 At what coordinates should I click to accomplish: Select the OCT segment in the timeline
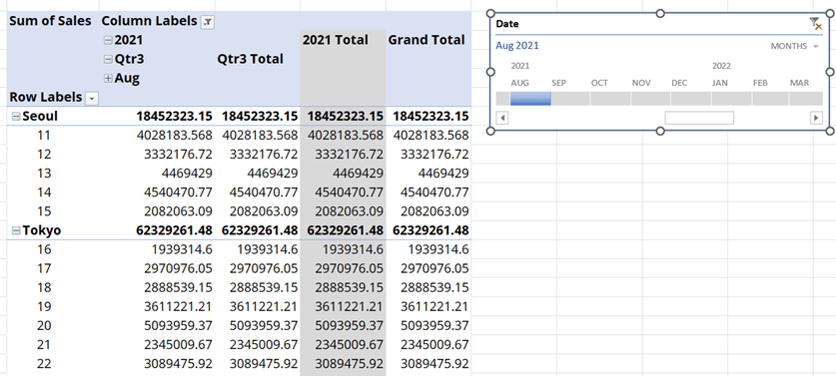[x=610, y=99]
